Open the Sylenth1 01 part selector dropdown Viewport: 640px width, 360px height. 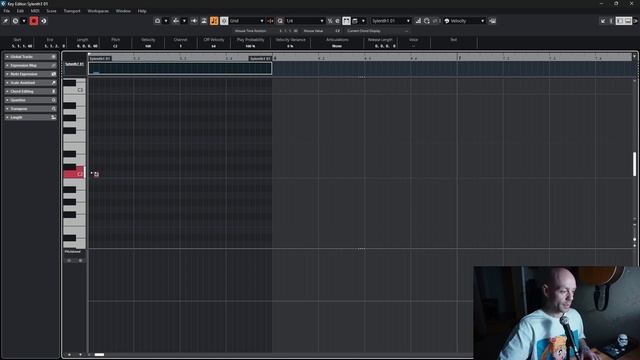(x=391, y=21)
